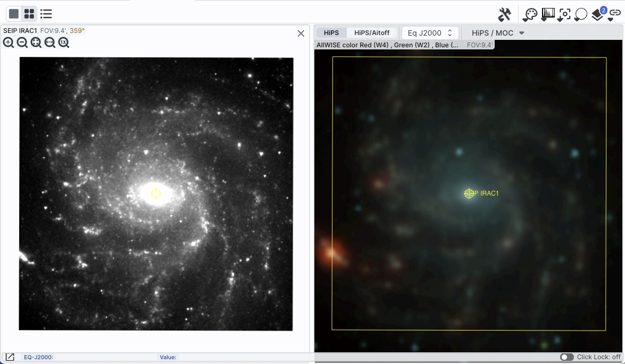Select the HiPS tab
This screenshot has width=625, height=364.
pyautogui.click(x=331, y=33)
